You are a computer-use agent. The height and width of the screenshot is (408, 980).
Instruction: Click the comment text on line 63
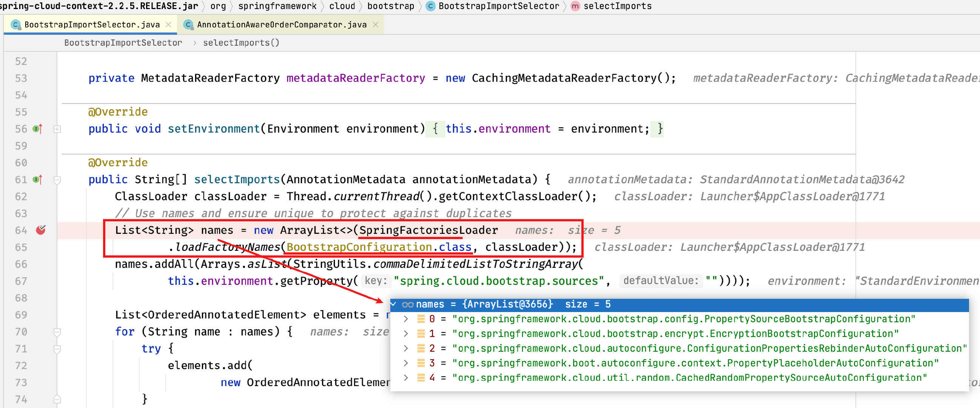click(313, 213)
